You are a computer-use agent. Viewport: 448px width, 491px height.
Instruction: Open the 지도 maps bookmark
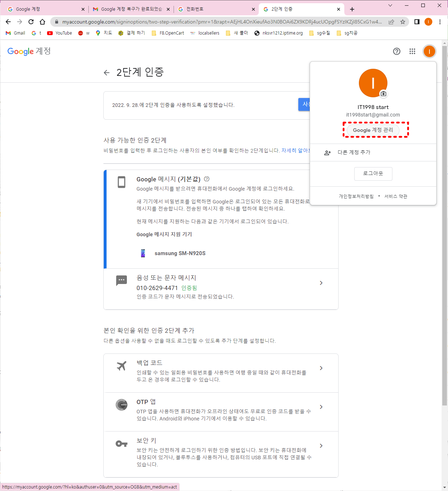pyautogui.click(x=104, y=33)
